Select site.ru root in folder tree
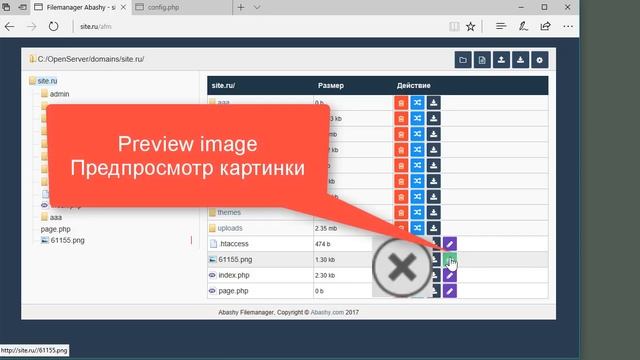 [47, 81]
